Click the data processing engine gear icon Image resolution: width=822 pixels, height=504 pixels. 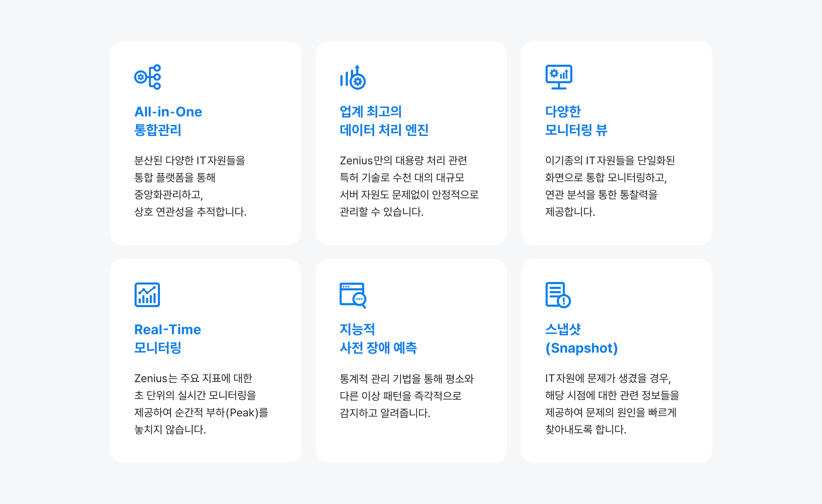click(353, 77)
